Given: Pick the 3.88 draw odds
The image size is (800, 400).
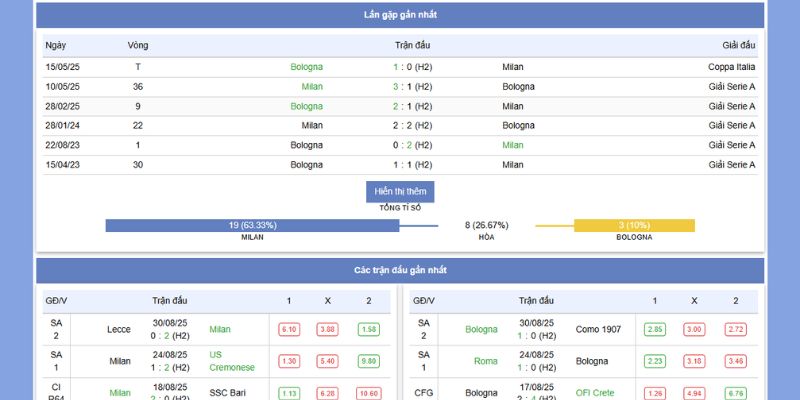Looking at the screenshot, I should point(327,329).
